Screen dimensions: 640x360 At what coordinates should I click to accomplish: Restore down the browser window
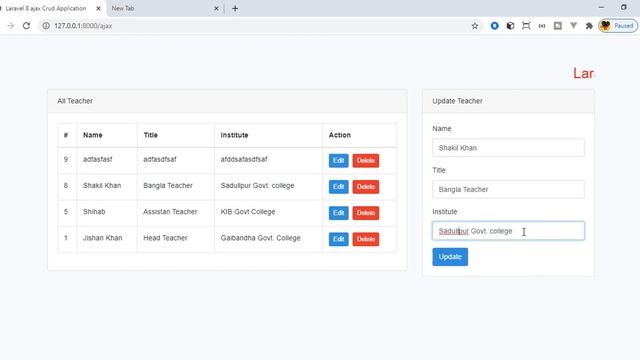click(x=624, y=7)
